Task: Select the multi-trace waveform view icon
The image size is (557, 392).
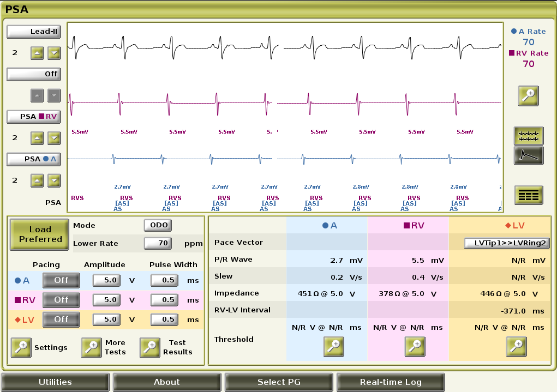Action: tap(528, 135)
